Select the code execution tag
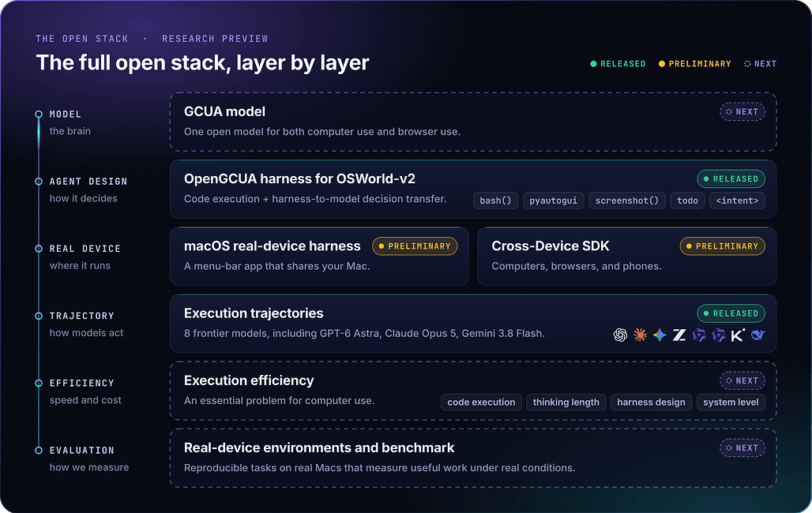Screen dimensions: 812x513 481,403
